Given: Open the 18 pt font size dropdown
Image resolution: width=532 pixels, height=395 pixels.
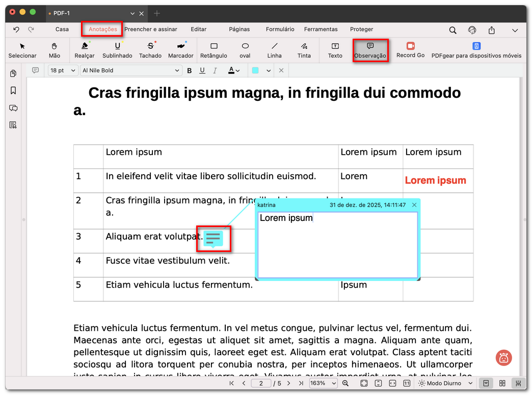Looking at the screenshot, I should (63, 70).
